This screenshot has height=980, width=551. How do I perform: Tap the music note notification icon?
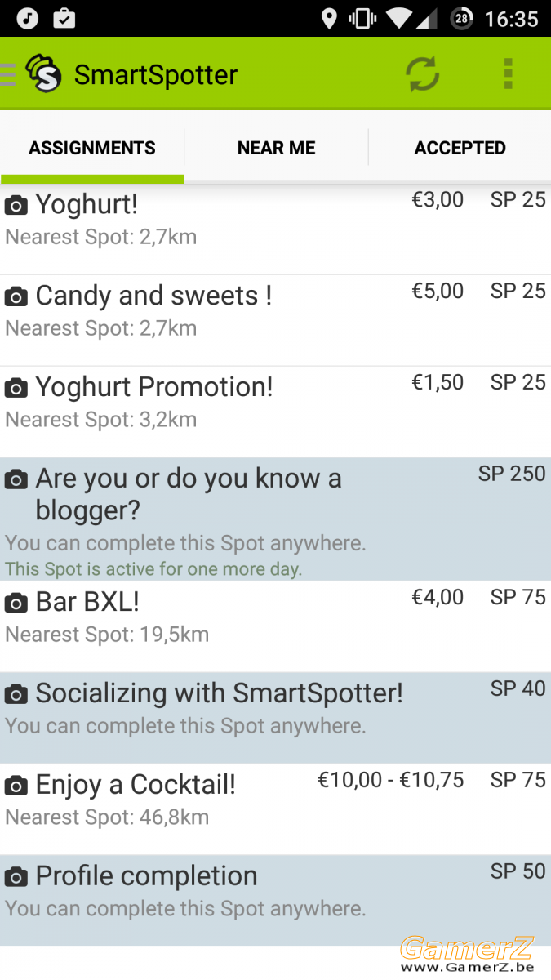(x=28, y=18)
